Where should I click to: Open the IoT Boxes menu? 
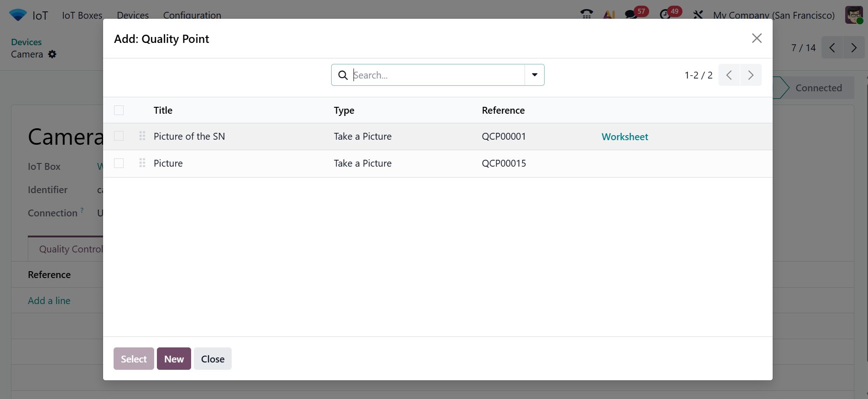click(x=82, y=15)
